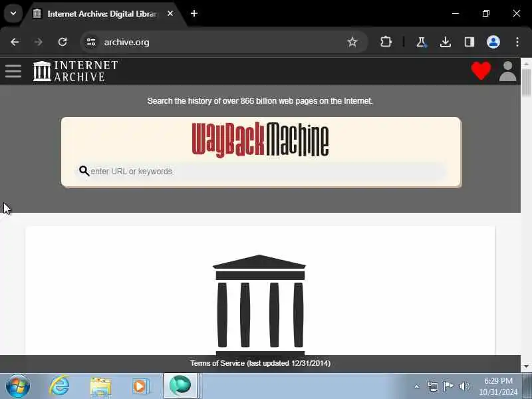Click the scrollbar up arrow
This screenshot has height=399, width=532.
pos(526,63)
